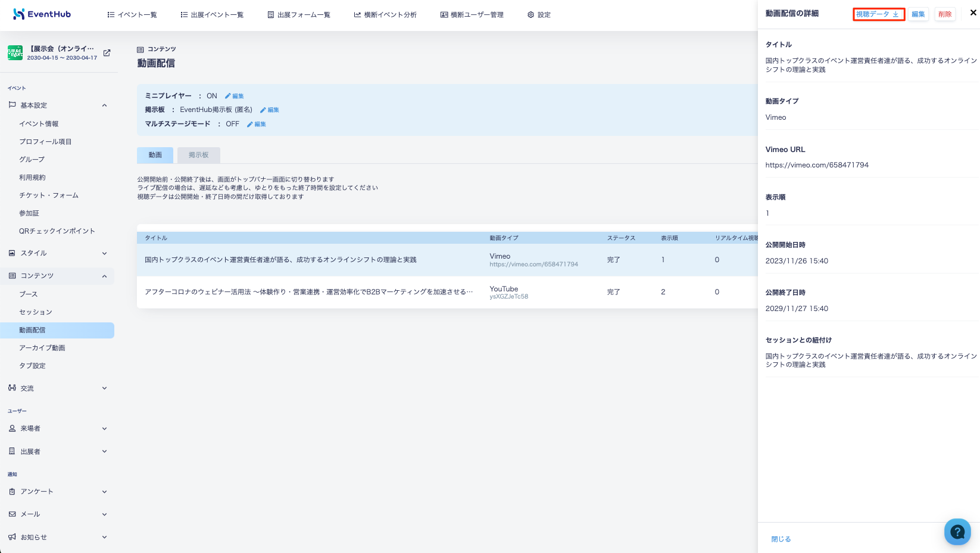Screen dimensions: 980x553
Task: Open ブース in the sidebar
Action: pyautogui.click(x=28, y=294)
